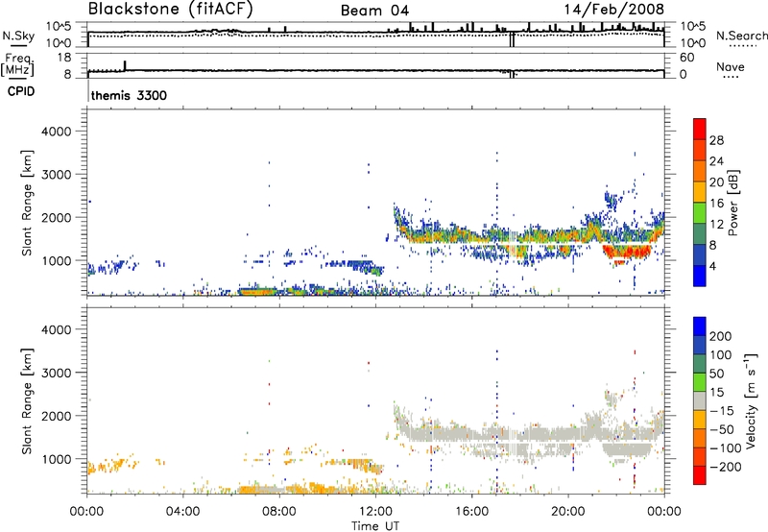768x532 pixels.
Task: Click the 'N.Sky' legend label
Action: point(18,36)
